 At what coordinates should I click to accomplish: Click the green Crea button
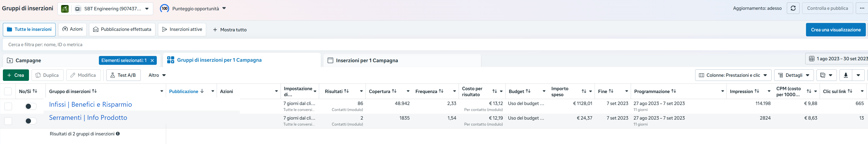click(x=16, y=75)
